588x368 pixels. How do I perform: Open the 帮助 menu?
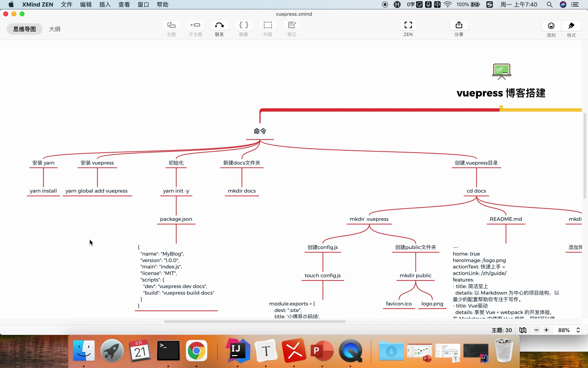tap(163, 4)
